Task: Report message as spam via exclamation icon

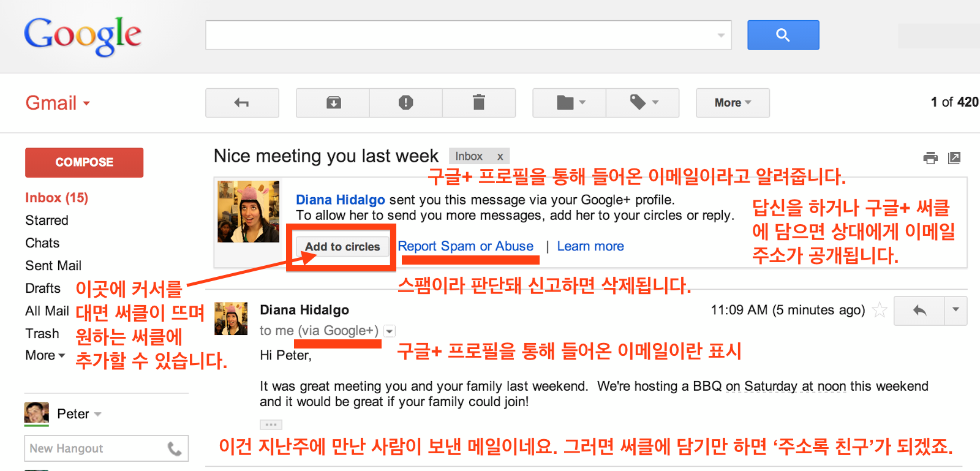Action: (405, 103)
